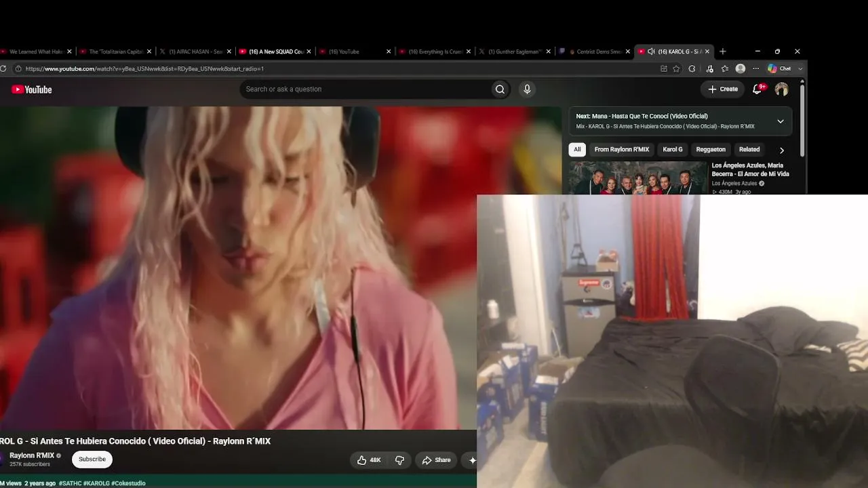
Task: Search YouTube with the magnifier button
Action: point(500,89)
